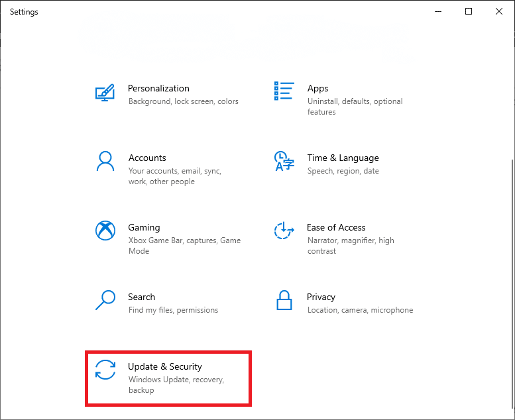Select the Accounts heading text
Viewport: 515px width, 420px height.
[147, 158]
